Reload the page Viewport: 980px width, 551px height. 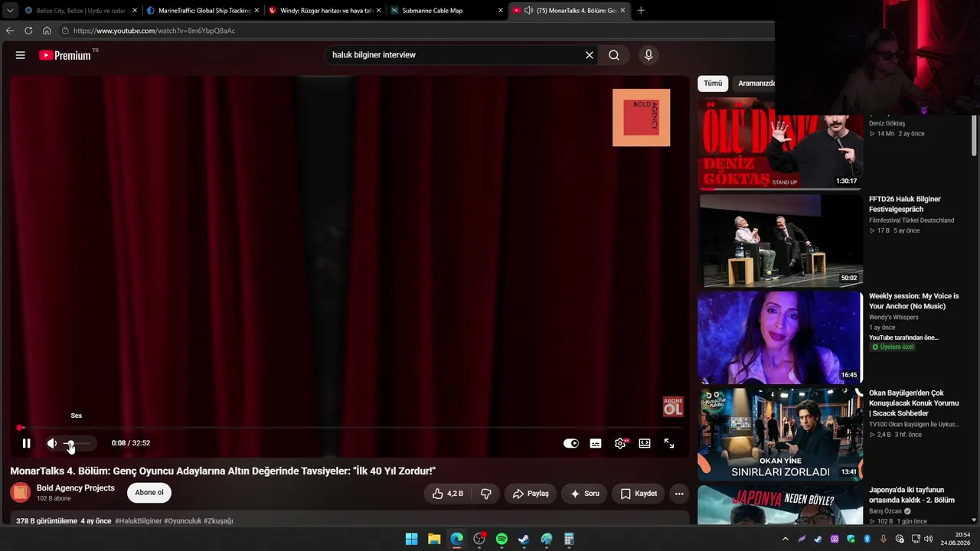pos(28,31)
